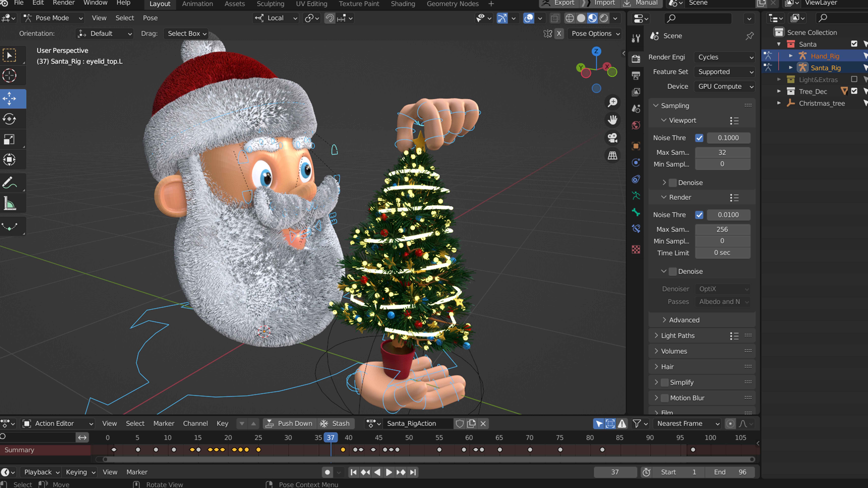Screen dimensions: 868x488
Task: Enable render Denoise checkbox
Action: pyautogui.click(x=673, y=271)
